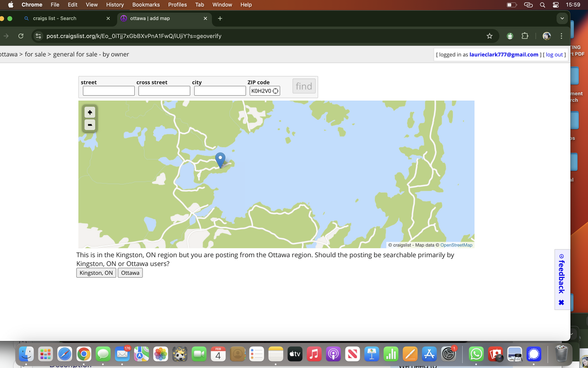Choose Kingston, ON as posting region
The image size is (588, 368).
pyautogui.click(x=96, y=273)
